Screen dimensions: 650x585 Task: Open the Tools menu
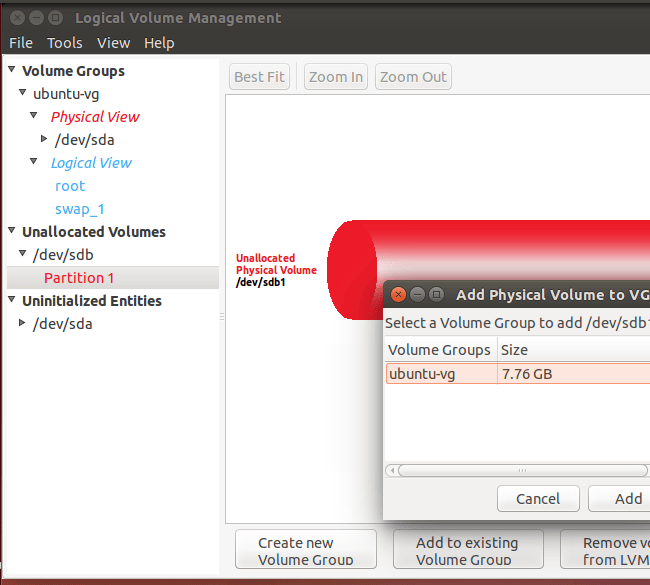[65, 43]
